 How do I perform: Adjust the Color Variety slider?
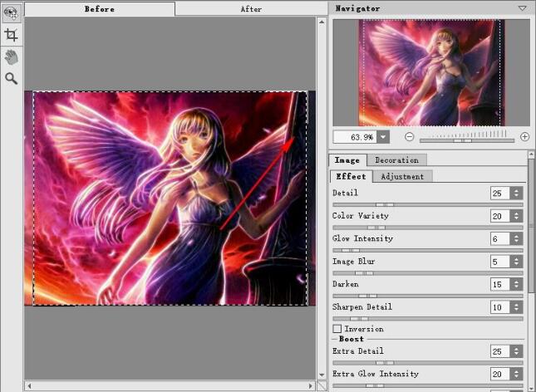428,228
